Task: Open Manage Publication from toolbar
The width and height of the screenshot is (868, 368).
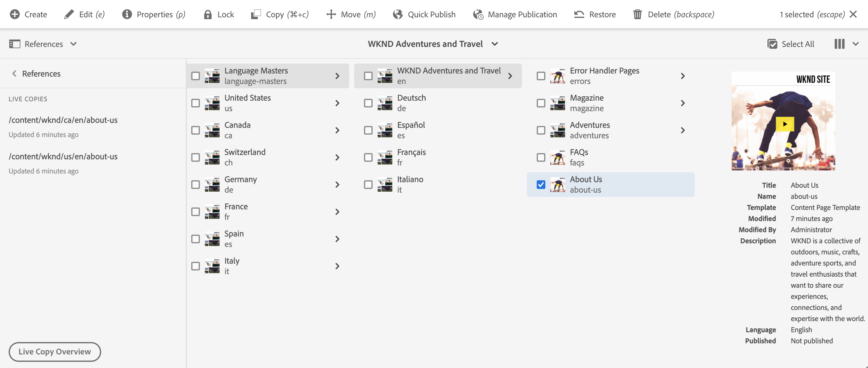Action: (x=515, y=15)
